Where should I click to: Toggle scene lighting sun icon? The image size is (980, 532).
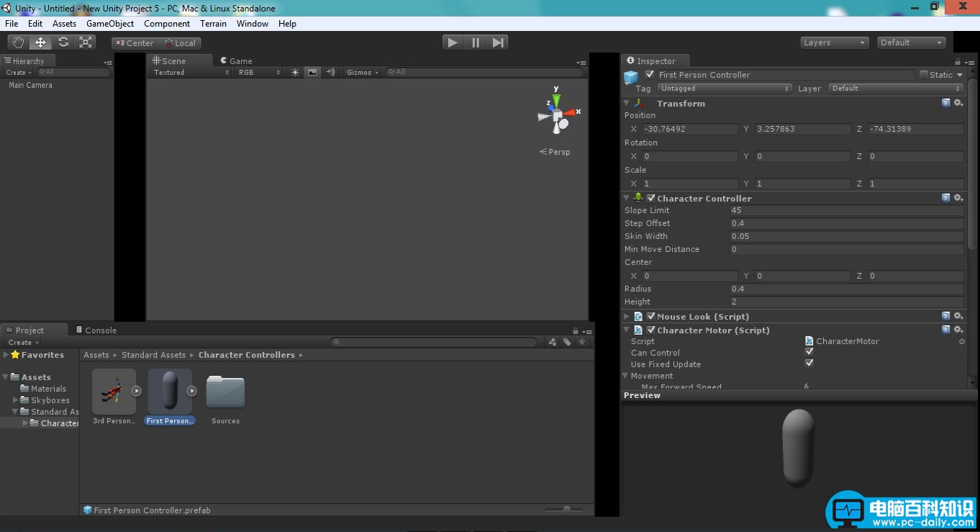(295, 72)
